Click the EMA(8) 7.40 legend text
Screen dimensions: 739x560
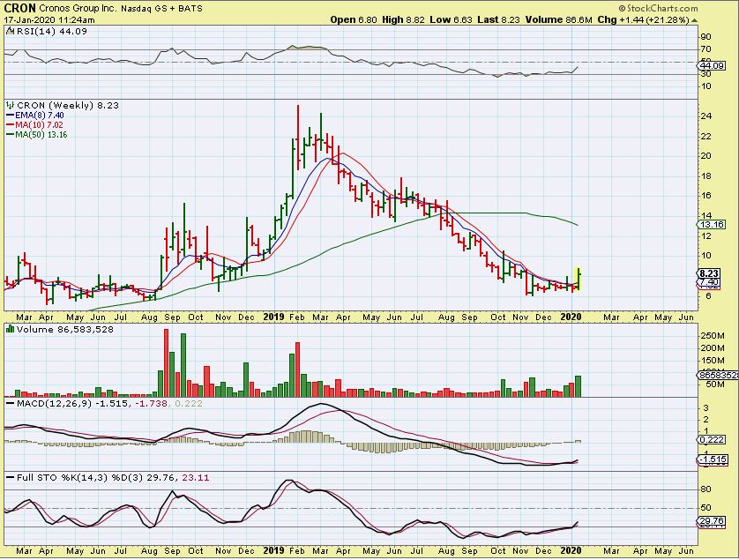[40, 116]
